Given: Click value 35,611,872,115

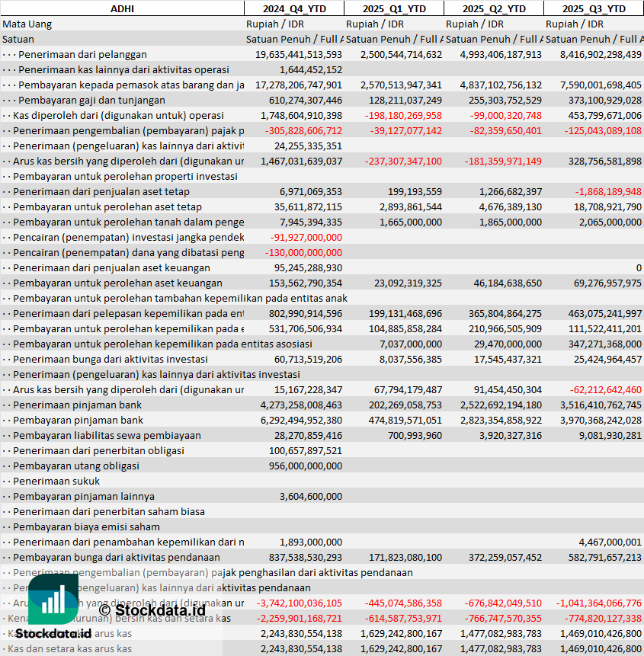Looking at the screenshot, I should point(308,207).
